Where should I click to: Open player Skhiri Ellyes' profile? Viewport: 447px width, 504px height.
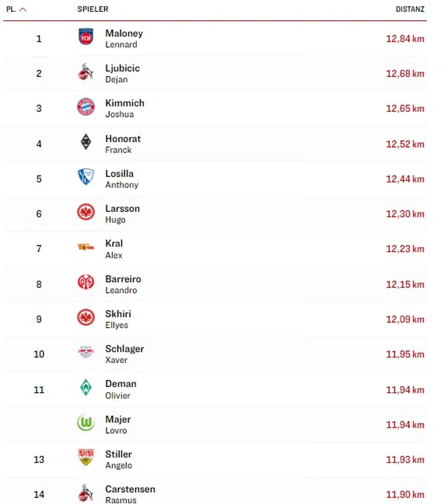pyautogui.click(x=118, y=319)
